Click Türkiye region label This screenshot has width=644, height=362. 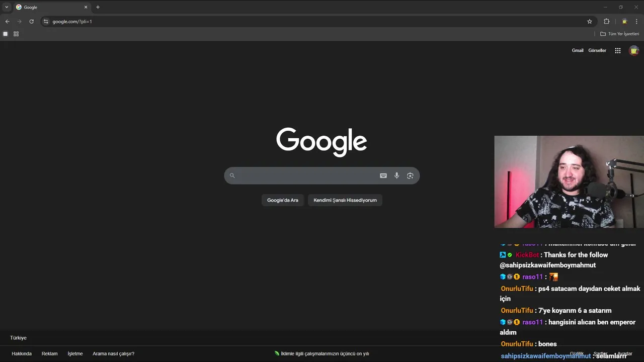coord(18,338)
